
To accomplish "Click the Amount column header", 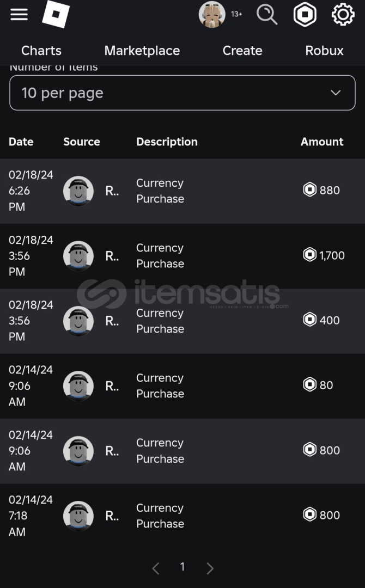I will click(322, 142).
